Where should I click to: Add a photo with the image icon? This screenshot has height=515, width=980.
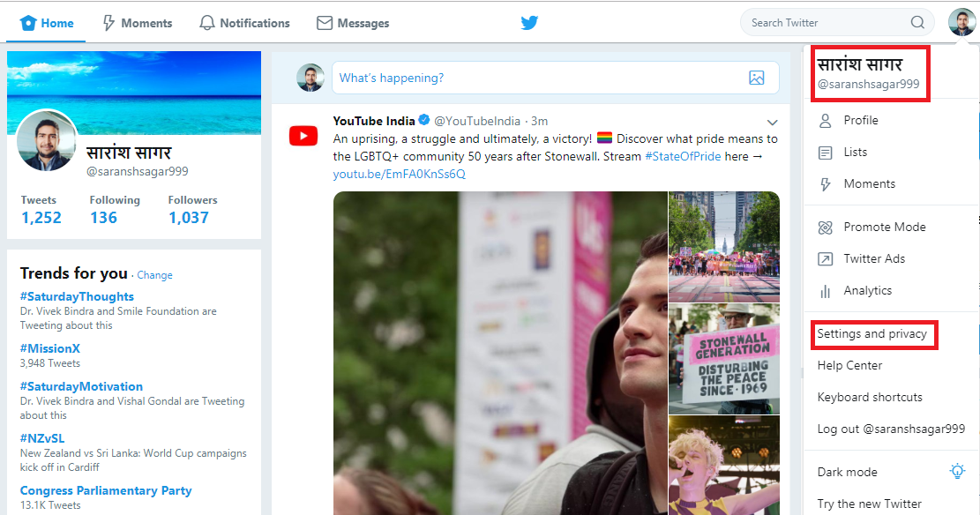(756, 78)
